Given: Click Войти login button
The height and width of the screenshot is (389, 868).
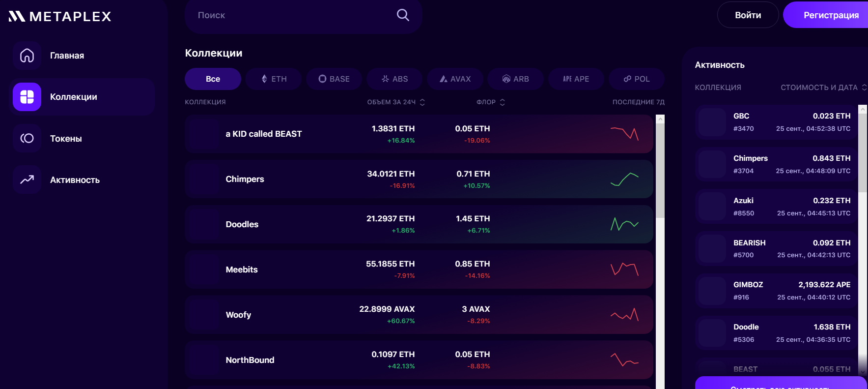Looking at the screenshot, I should [748, 15].
